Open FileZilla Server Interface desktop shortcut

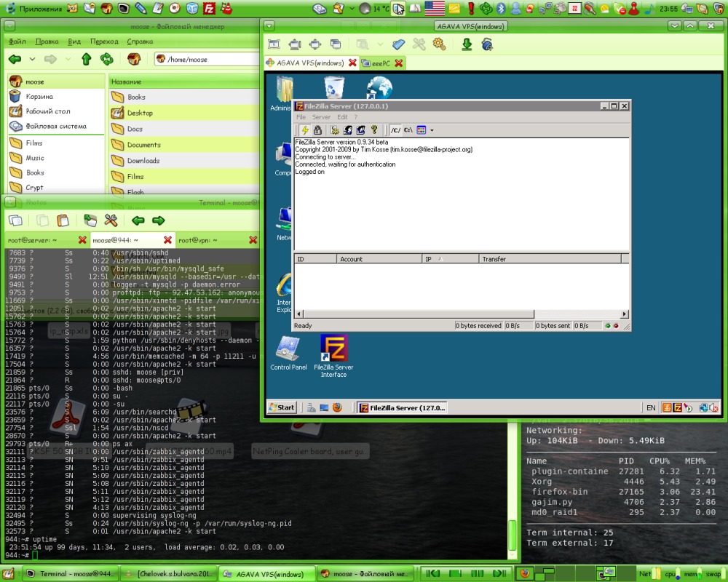[x=333, y=356]
